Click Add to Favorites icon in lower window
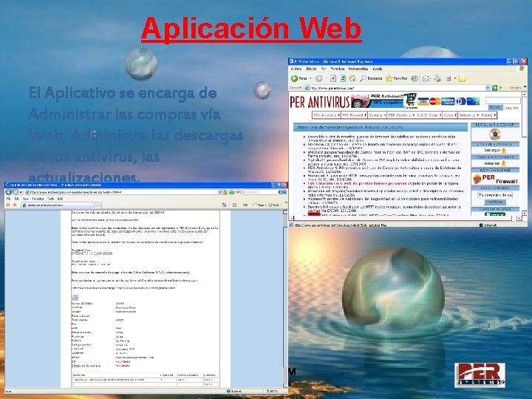Screen dimensions: 532x399 (x=15, y=205)
